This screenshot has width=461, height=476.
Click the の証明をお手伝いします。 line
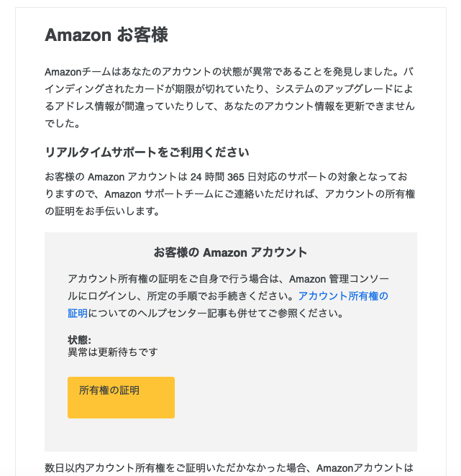pyautogui.click(x=102, y=211)
